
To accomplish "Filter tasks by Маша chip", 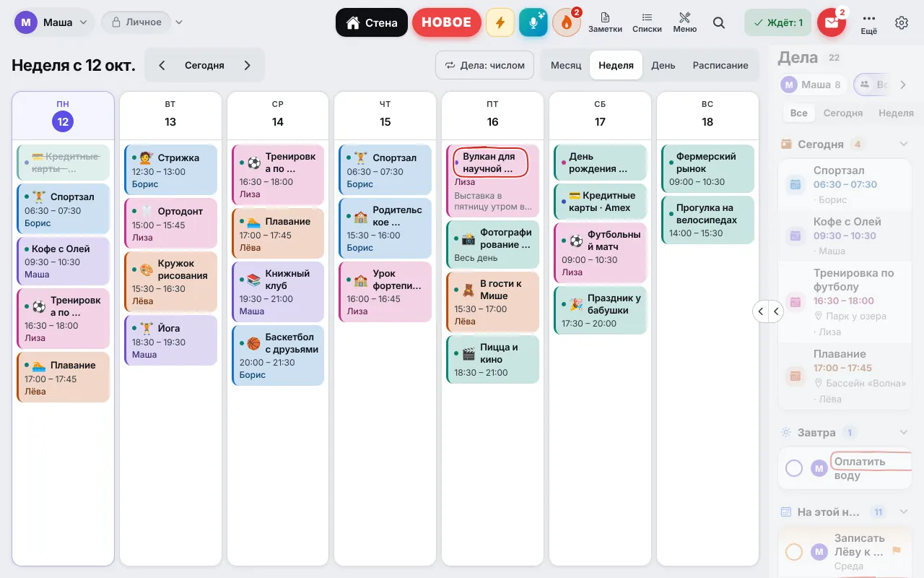I will 813,85.
